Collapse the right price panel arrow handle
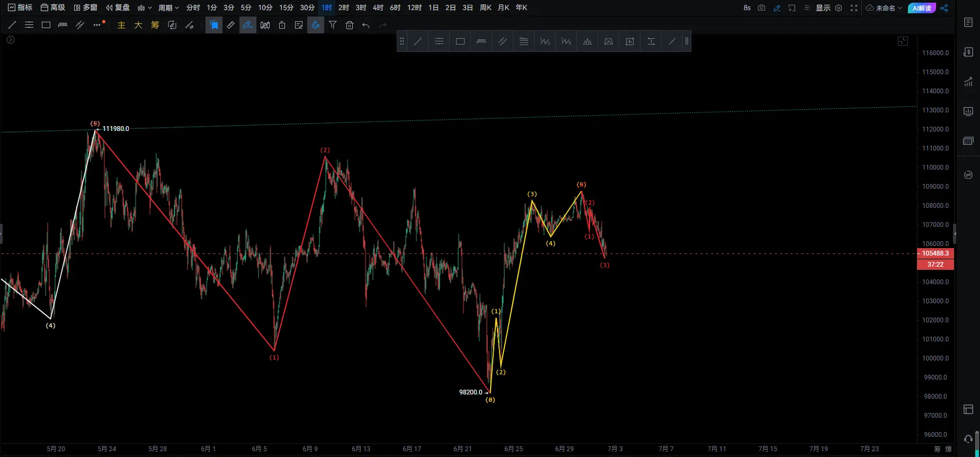The width and height of the screenshot is (980, 457). 955,233
